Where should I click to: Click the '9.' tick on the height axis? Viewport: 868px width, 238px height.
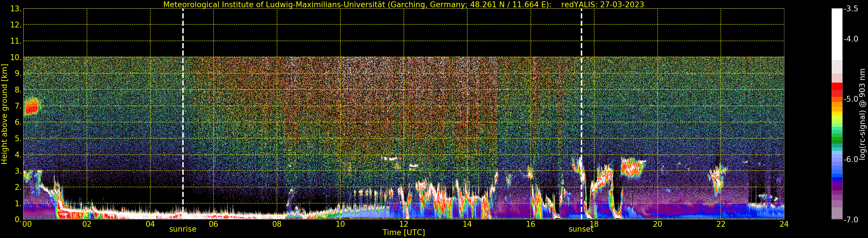(18, 74)
